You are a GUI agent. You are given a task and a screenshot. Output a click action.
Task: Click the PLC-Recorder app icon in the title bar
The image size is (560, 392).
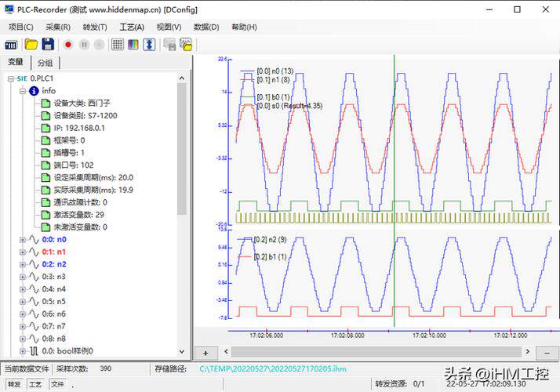coord(9,9)
